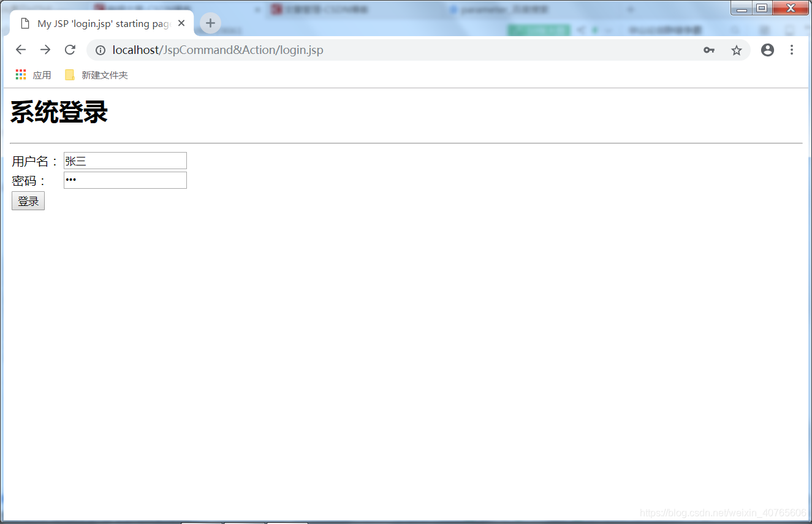Click the 用户名 input field
The height and width of the screenshot is (524, 812).
click(125, 161)
